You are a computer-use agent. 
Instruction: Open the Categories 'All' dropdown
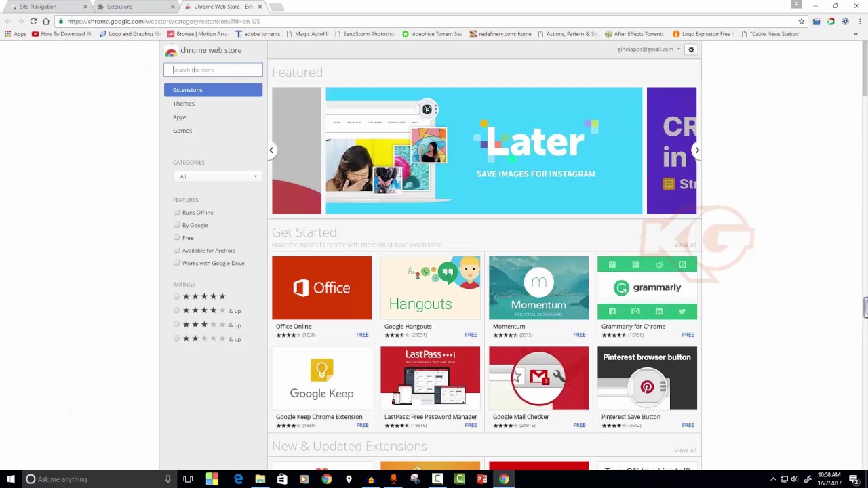pos(216,176)
